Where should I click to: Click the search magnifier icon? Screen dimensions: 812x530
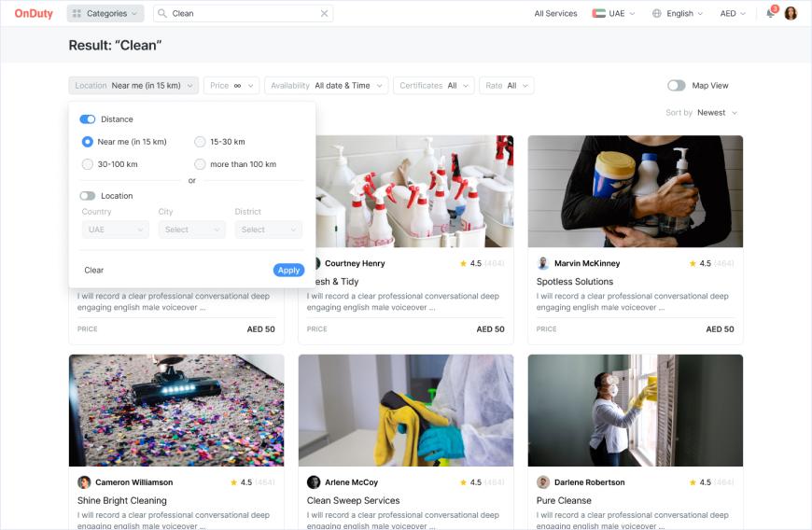(x=162, y=13)
